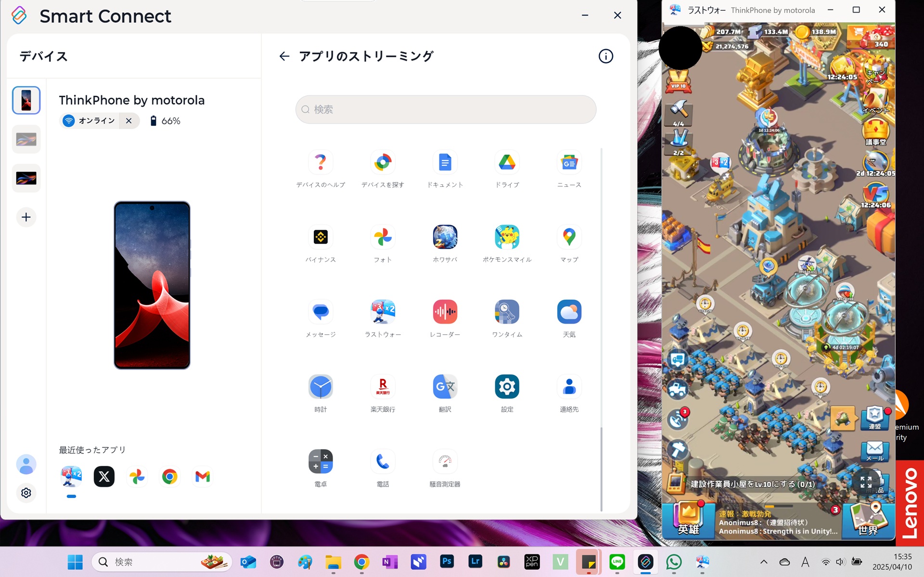Select the third device thumbnail in sidebar
The image size is (924, 577).
26,178
